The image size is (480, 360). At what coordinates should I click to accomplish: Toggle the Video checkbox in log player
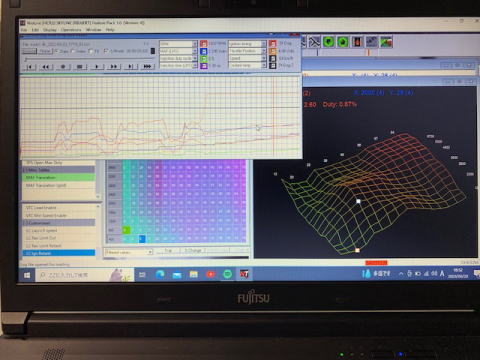[x=74, y=51]
